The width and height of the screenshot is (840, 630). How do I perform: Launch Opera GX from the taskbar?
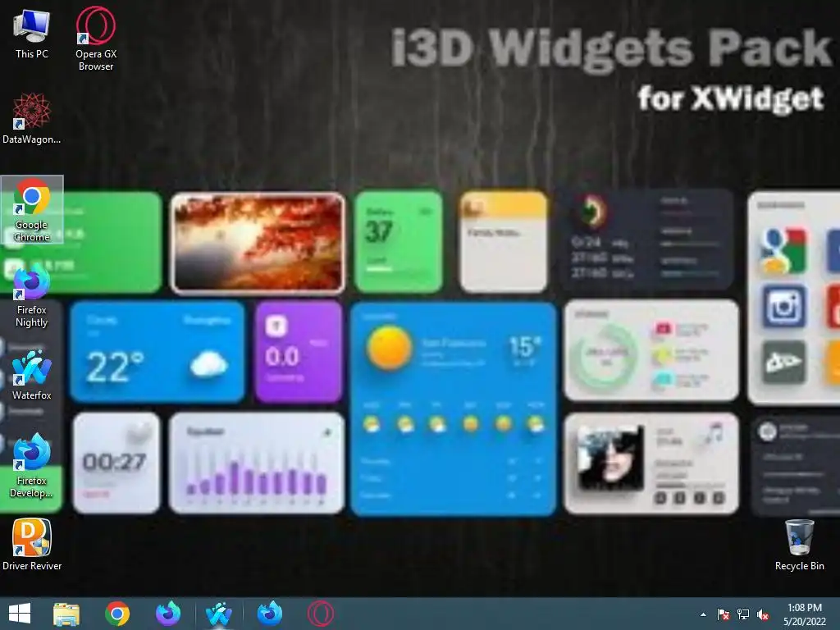tap(321, 614)
